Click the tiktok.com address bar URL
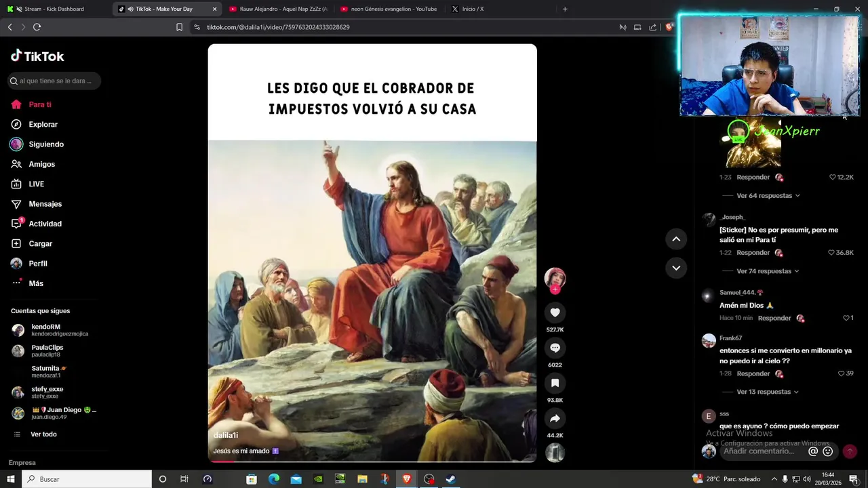Screen dimensions: 868x488 pos(278,27)
